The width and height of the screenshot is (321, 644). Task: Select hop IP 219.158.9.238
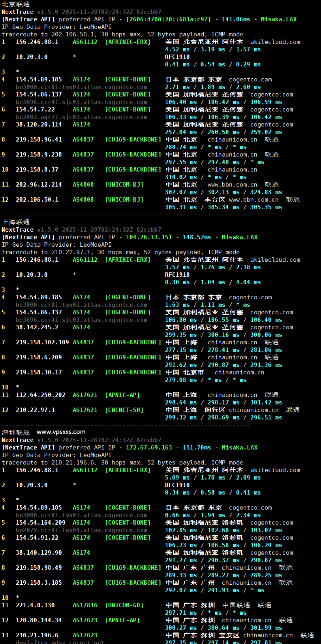click(39, 155)
